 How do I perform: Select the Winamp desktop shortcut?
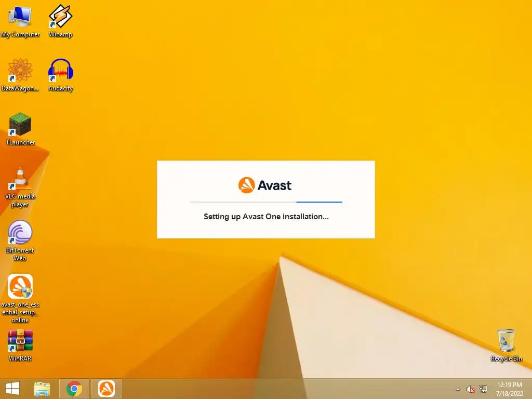coord(60,20)
